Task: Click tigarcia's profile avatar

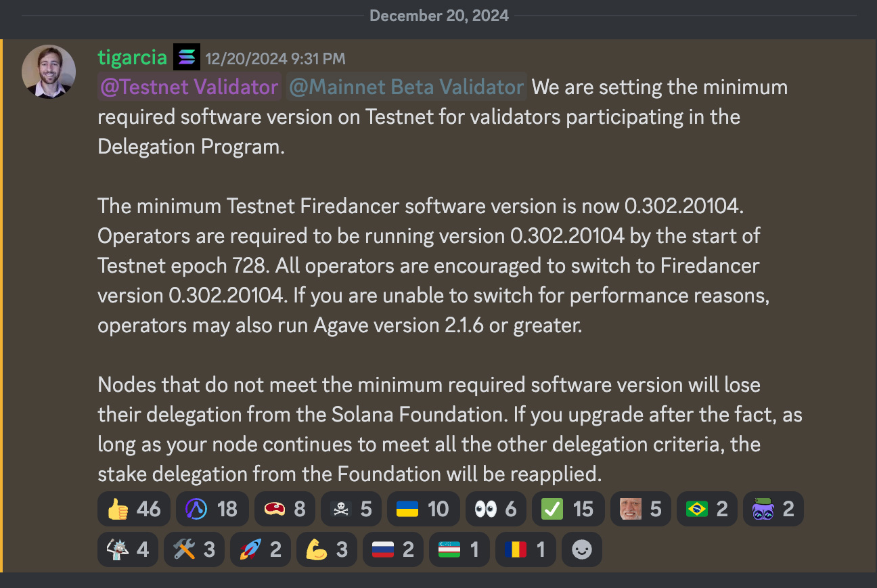Action: click(x=49, y=71)
